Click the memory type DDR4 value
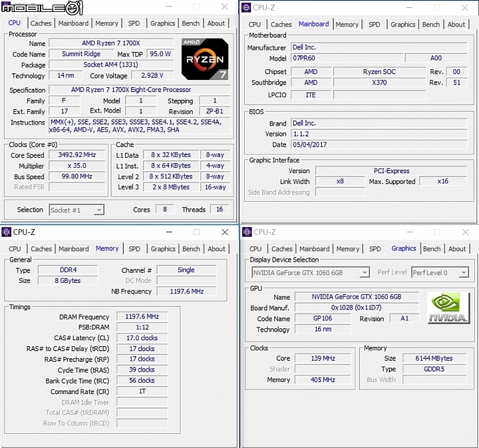Screen dimensions: 479x448 click(x=68, y=270)
